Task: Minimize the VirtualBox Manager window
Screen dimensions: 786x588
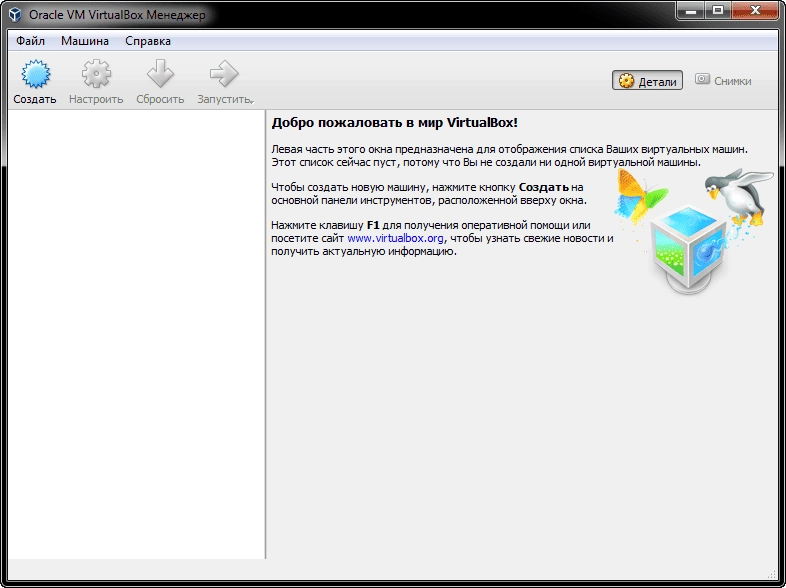Action: point(691,11)
